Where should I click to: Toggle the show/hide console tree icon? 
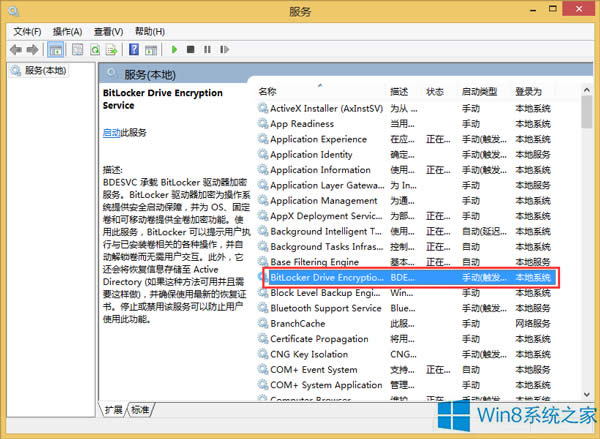click(55, 50)
